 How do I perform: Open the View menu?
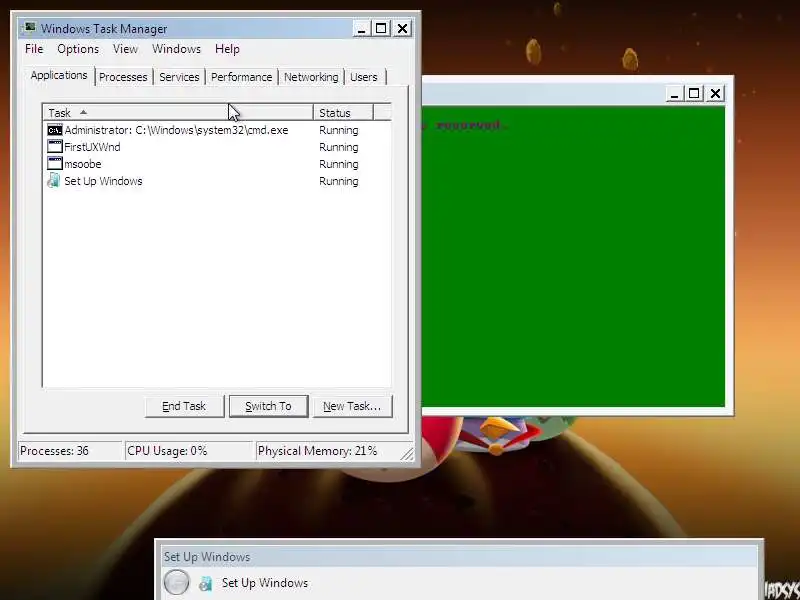pyautogui.click(x=126, y=49)
